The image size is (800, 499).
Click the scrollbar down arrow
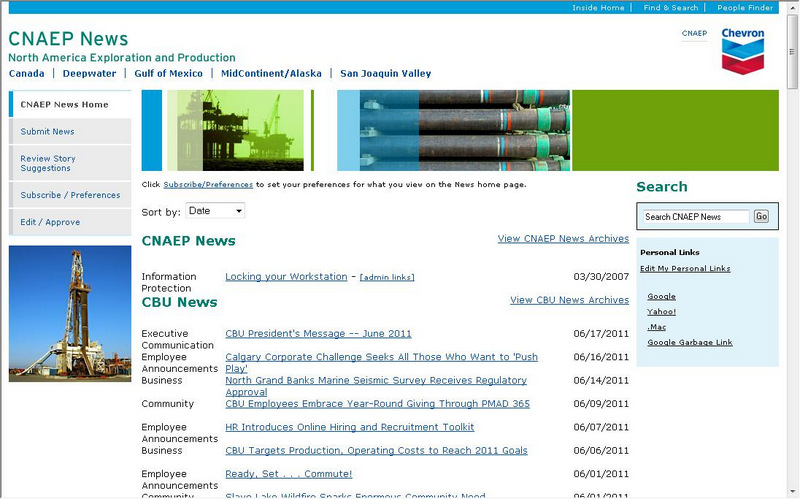pos(793,492)
